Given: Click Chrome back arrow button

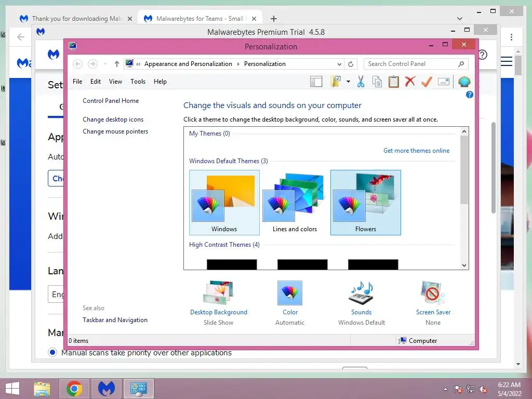Looking at the screenshot, I should click(x=21, y=37).
